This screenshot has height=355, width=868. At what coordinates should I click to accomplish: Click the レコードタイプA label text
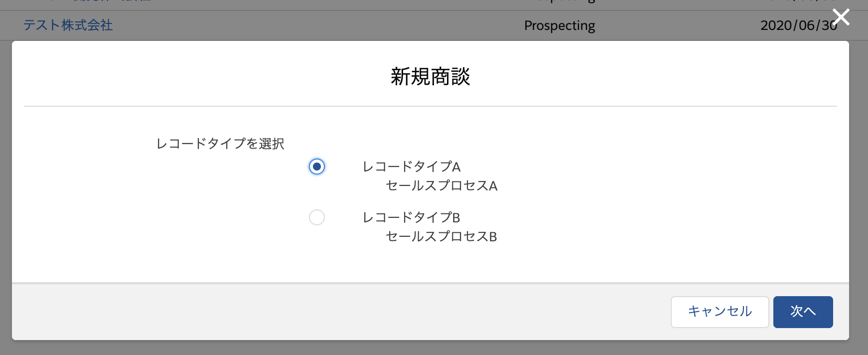coord(411,167)
